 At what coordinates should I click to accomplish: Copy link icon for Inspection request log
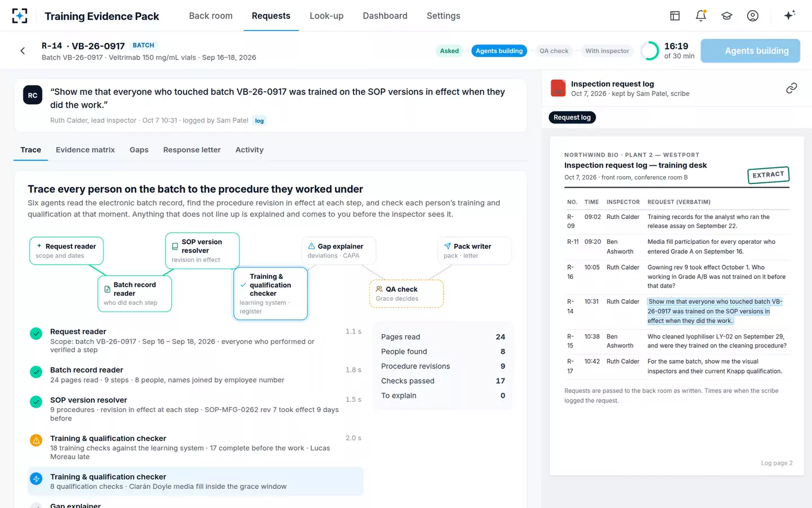click(x=792, y=88)
